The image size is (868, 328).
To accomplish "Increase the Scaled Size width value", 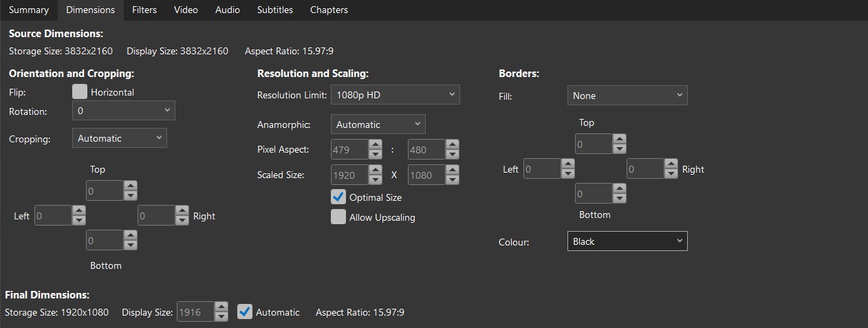I will (x=376, y=171).
